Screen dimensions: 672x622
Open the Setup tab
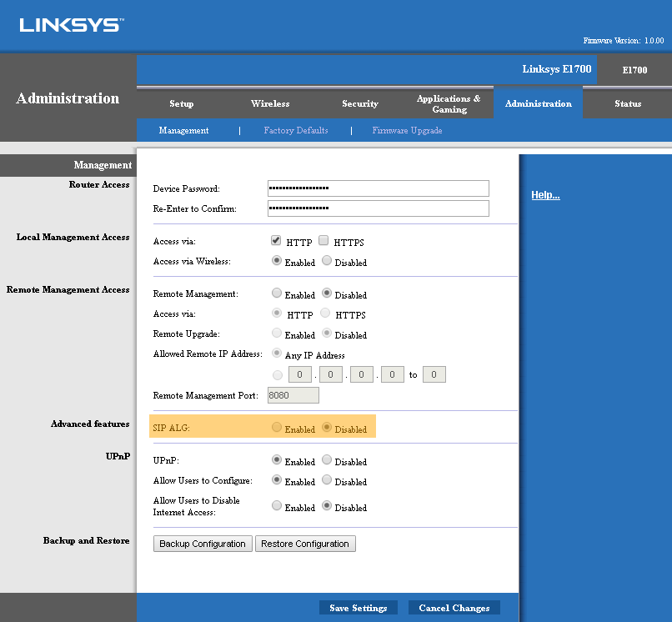181,103
